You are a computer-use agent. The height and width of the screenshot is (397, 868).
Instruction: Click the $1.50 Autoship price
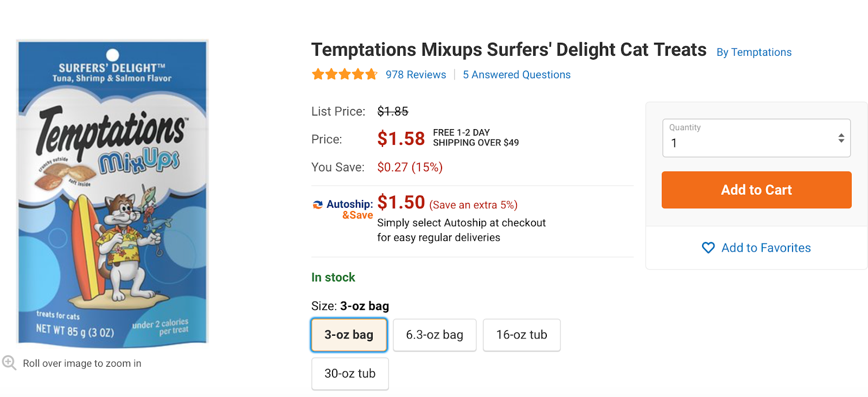pyautogui.click(x=401, y=202)
